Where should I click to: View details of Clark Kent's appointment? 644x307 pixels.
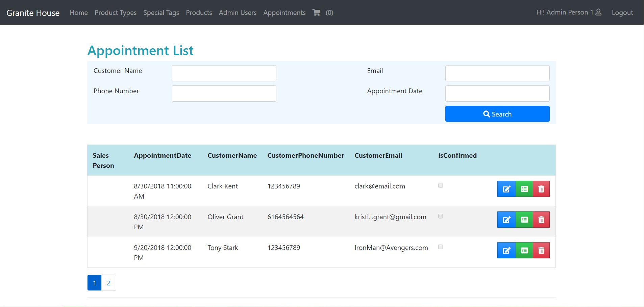[524, 189]
